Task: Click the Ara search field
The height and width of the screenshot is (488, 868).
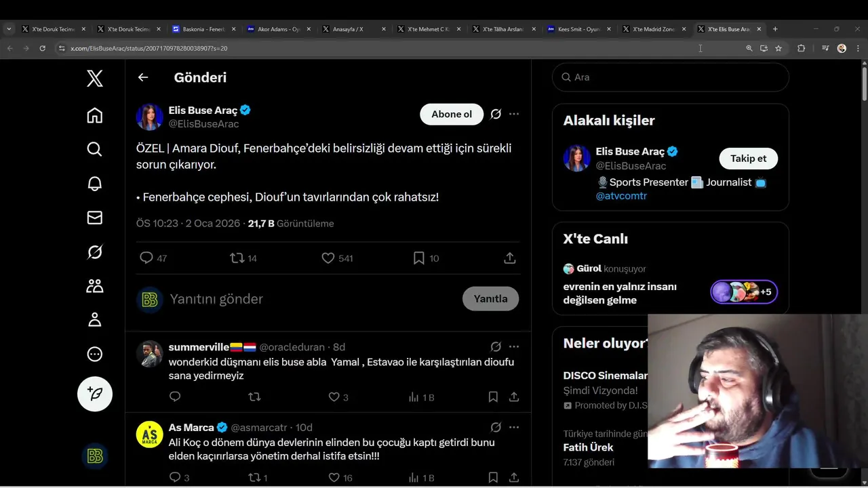Action: [671, 77]
